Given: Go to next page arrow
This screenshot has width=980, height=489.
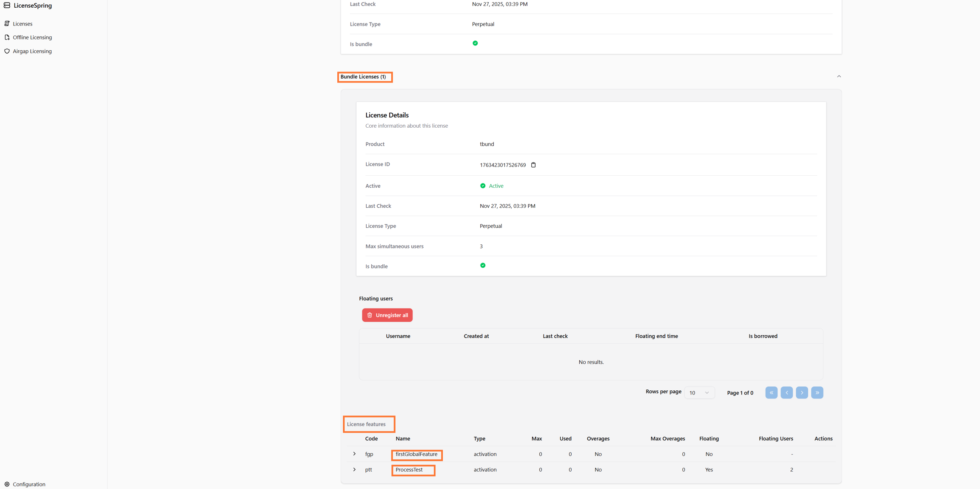Looking at the screenshot, I should point(801,392).
